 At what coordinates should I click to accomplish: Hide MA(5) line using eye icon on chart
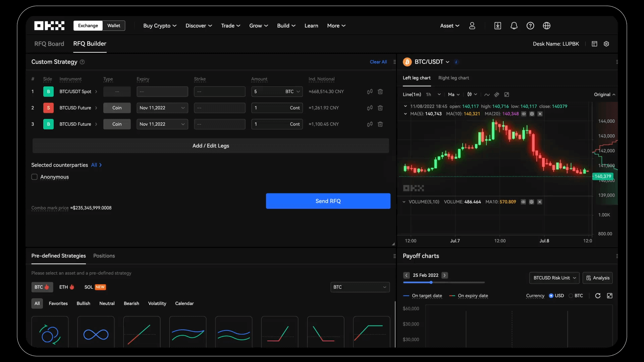[x=524, y=115]
